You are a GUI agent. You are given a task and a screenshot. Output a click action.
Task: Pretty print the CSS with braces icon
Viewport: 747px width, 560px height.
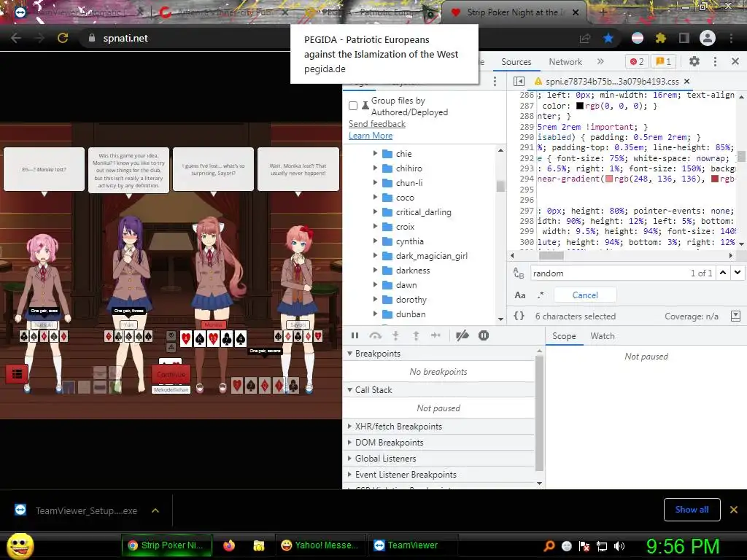[519, 316]
